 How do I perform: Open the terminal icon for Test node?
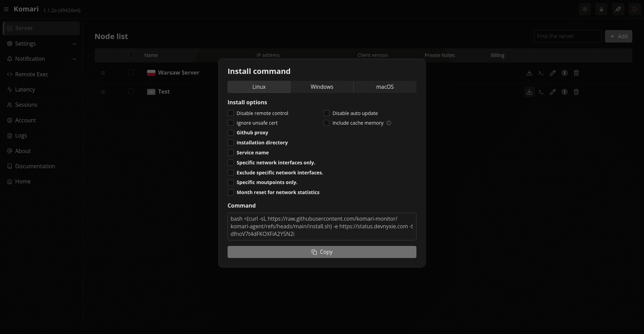541,92
